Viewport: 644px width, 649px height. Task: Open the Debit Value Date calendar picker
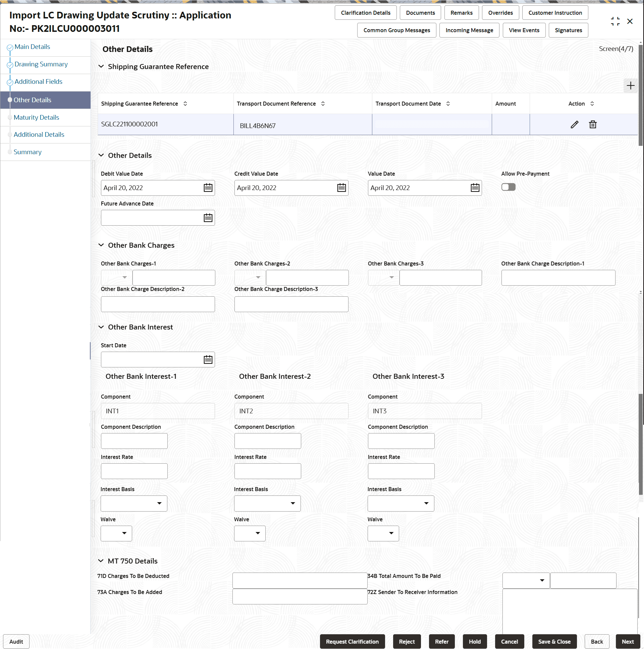pos(208,188)
